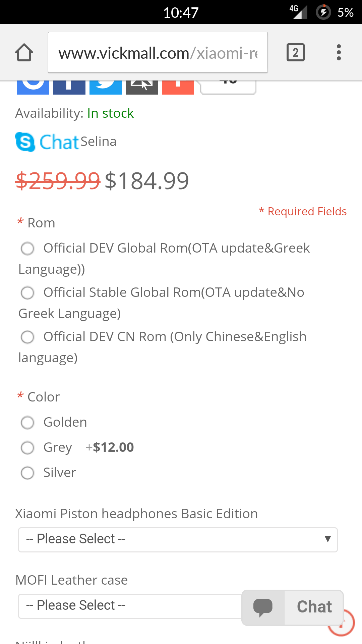The image size is (362, 644).
Task: Open the tab switcher showing 2 tabs
Action: pos(295,53)
